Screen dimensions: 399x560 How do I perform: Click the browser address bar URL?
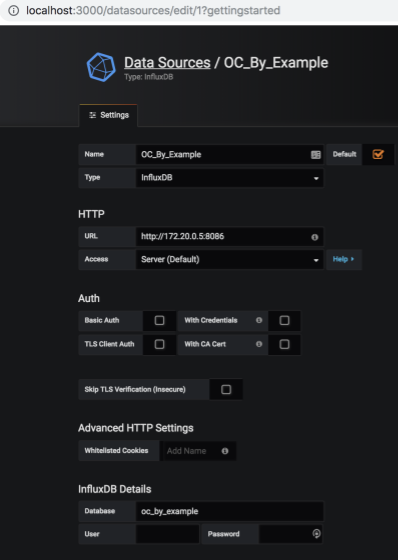pos(153,10)
